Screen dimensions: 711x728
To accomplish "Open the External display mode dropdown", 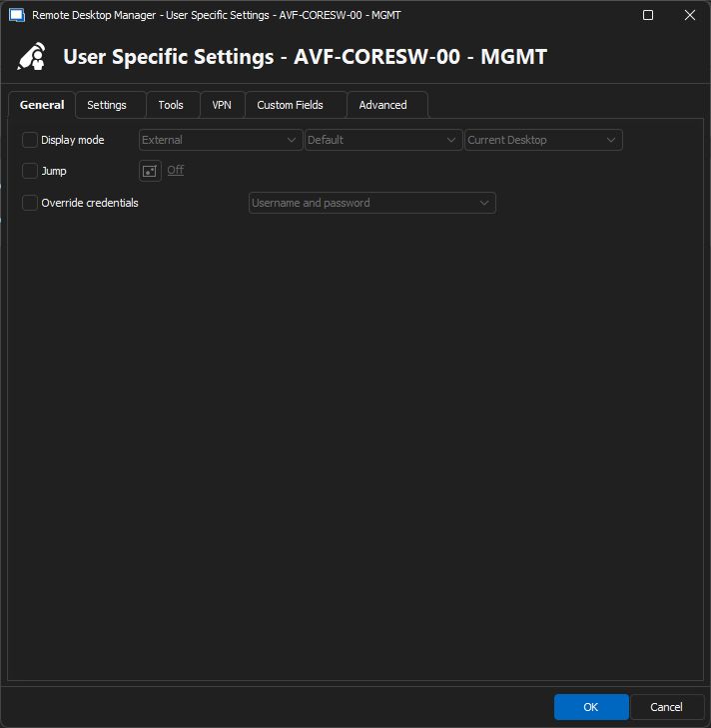I will point(221,140).
